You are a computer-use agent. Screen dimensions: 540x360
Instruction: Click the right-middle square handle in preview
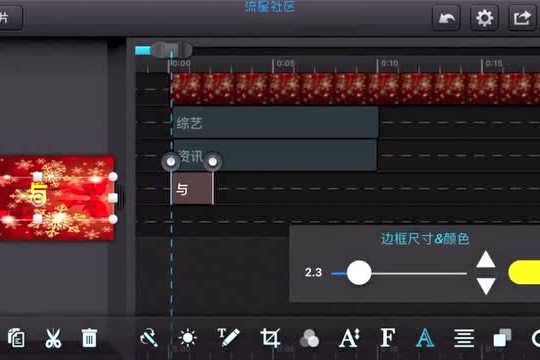[x=113, y=198]
